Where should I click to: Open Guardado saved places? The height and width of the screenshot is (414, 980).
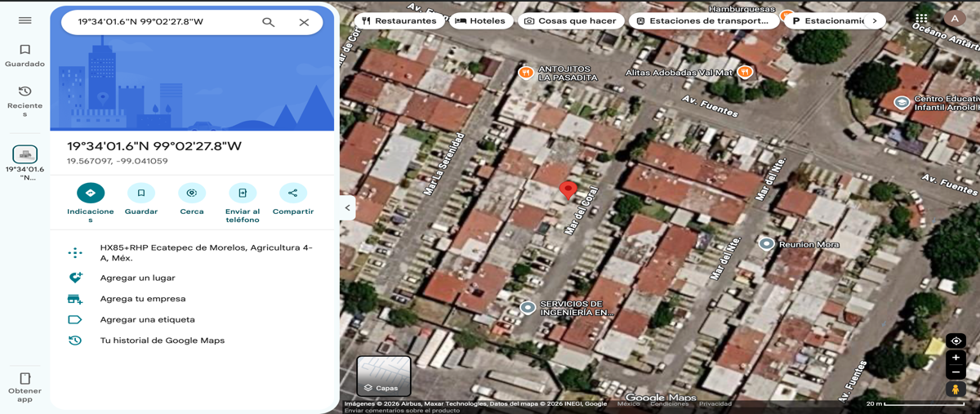pos(24,56)
